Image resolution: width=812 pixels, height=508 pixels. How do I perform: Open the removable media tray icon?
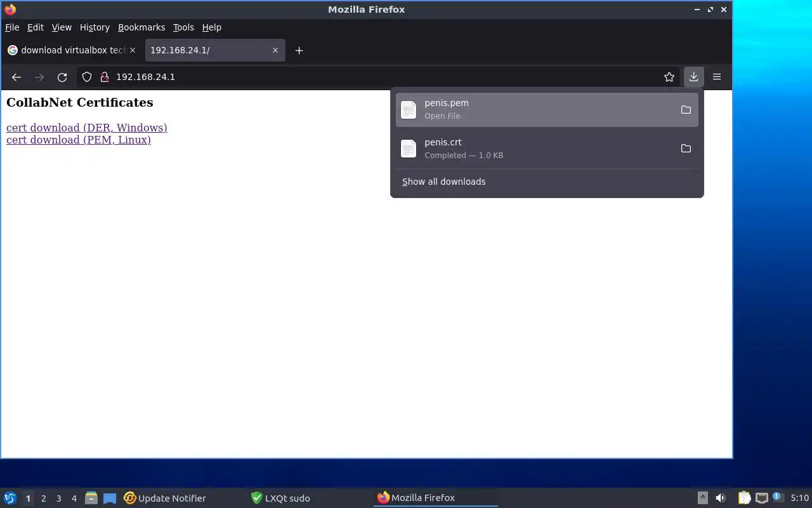(x=703, y=498)
